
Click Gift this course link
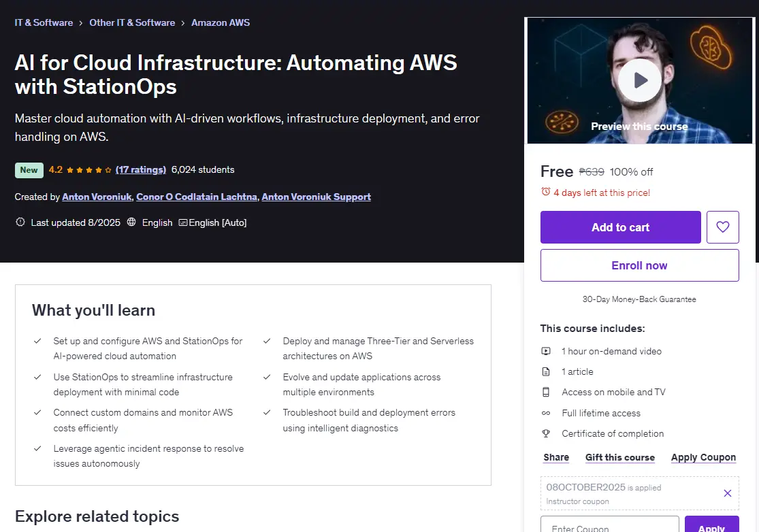[x=620, y=458]
